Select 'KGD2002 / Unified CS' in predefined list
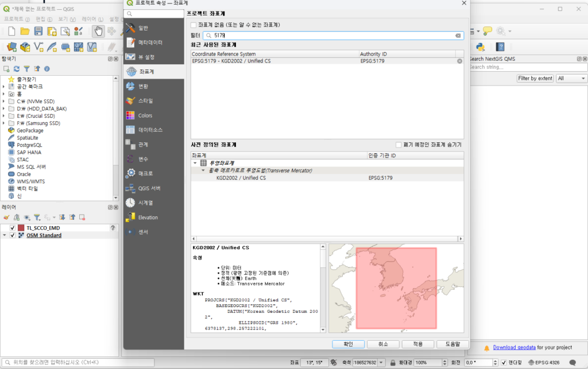 pos(241,178)
